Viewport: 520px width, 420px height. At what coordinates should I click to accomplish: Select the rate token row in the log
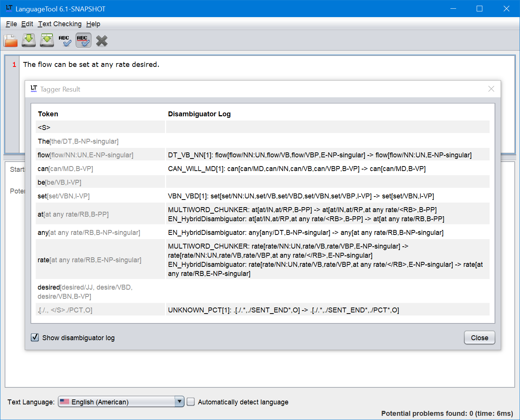pyautogui.click(x=89, y=260)
